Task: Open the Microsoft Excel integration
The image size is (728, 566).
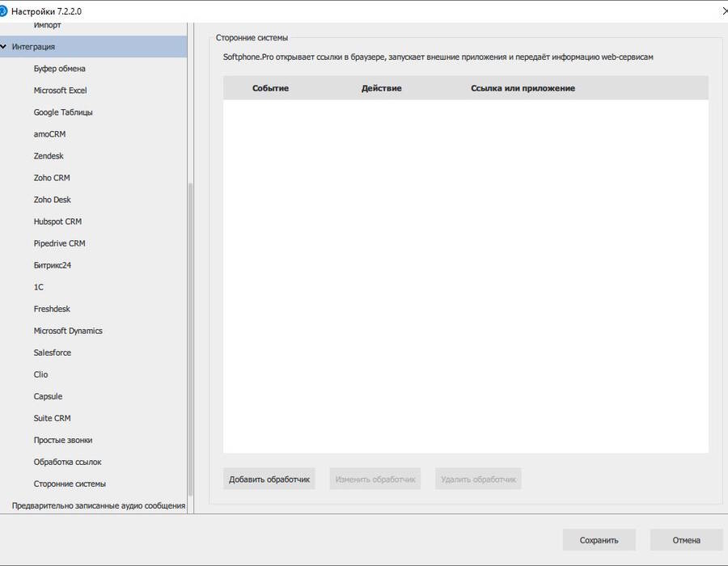Action: click(x=60, y=91)
